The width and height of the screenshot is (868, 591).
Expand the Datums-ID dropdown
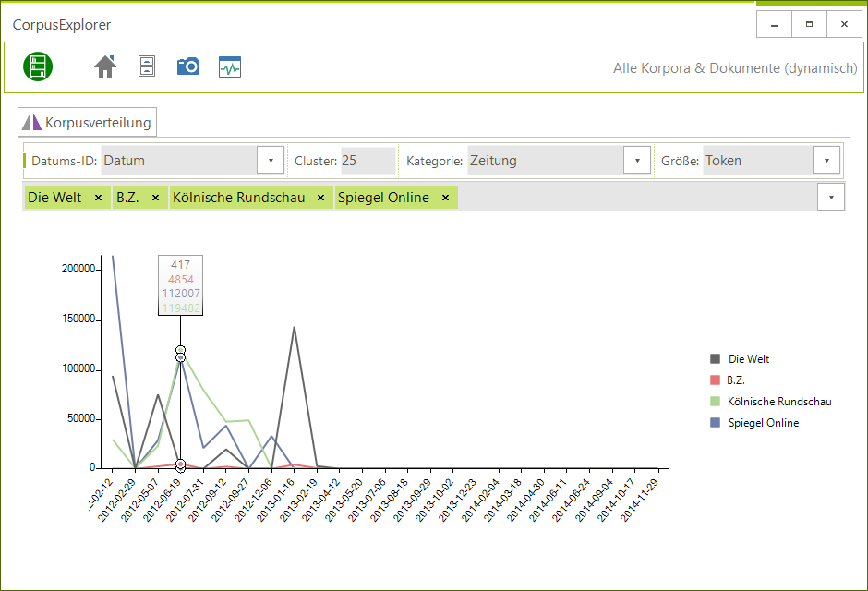click(x=270, y=161)
